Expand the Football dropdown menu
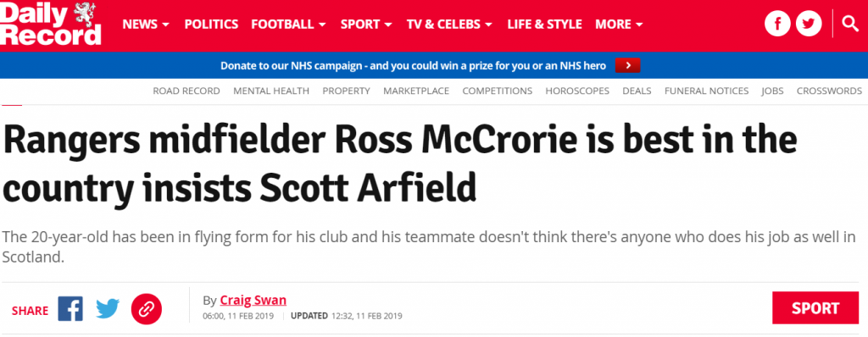Screen dimensions: 868x337 click(x=288, y=25)
